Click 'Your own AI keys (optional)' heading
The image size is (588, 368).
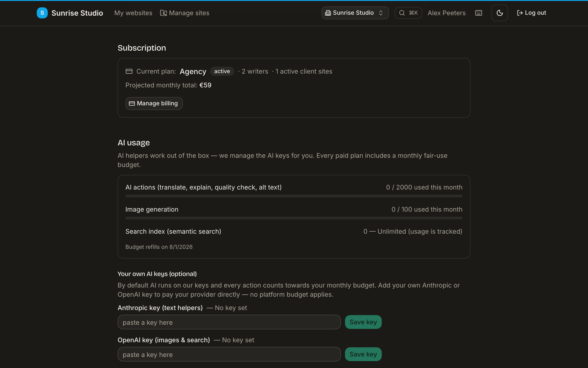pyautogui.click(x=157, y=274)
